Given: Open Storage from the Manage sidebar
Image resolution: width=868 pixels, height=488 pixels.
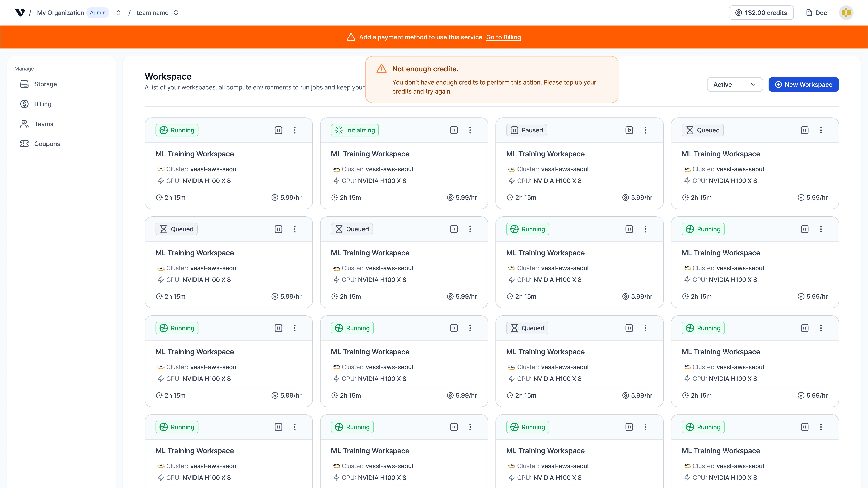Looking at the screenshot, I should coord(45,84).
